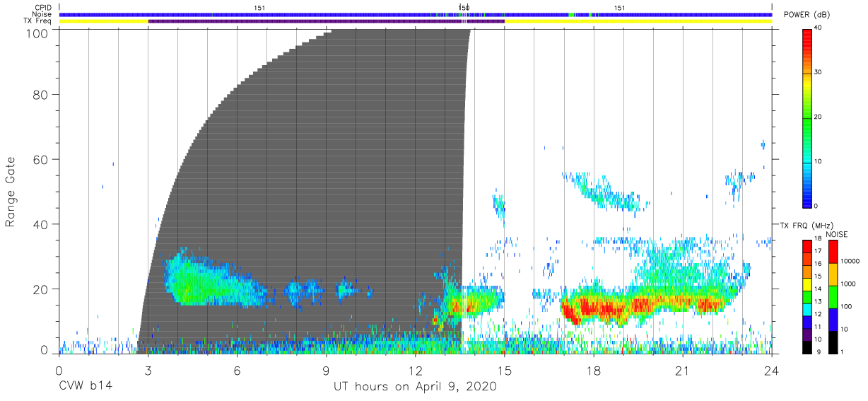Screen dimensions: 868x401
Task: Click '40' on the POWER color bar
Action: click(818, 28)
